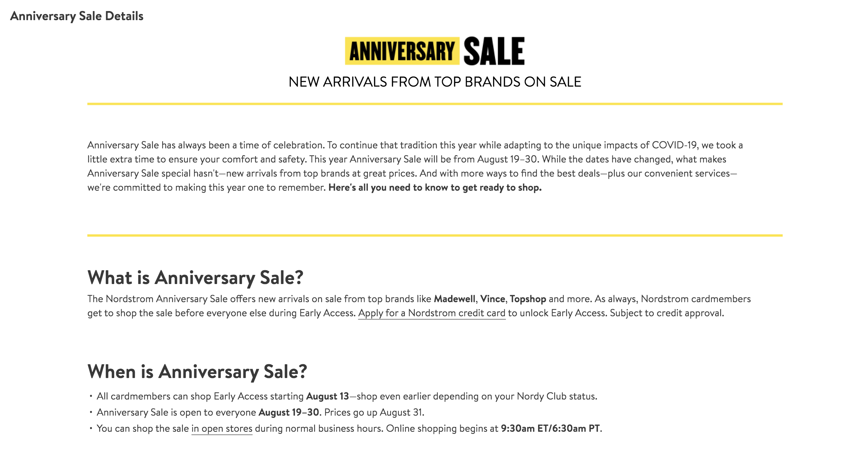Click the "Anniversary Sale Details" page title
Image resolution: width=868 pixels, height=468 pixels.
(x=77, y=16)
